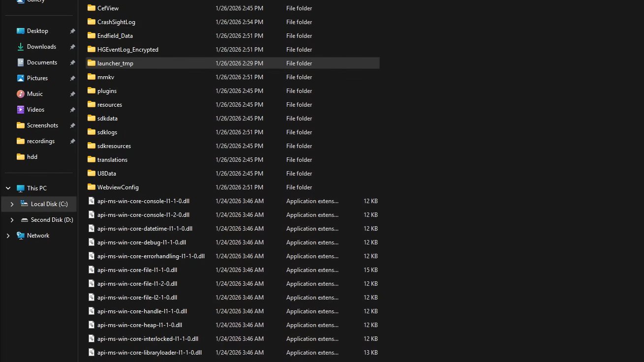
Task: Click the pin icon next to recordings
Action: click(x=72, y=141)
